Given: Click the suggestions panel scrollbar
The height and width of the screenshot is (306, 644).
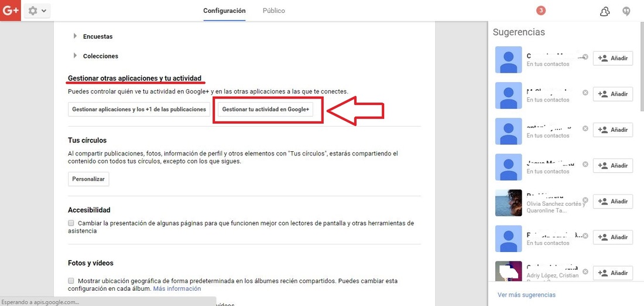Looking at the screenshot, I should click(642, 66).
